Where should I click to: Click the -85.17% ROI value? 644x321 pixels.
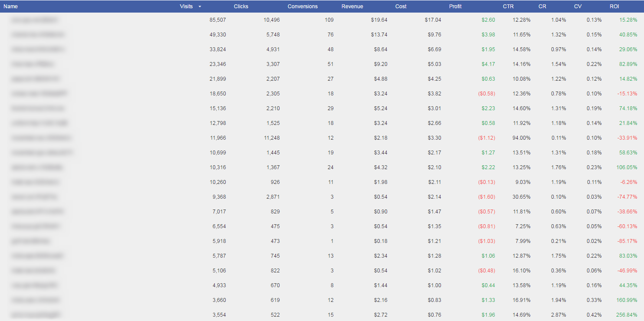[627, 241]
